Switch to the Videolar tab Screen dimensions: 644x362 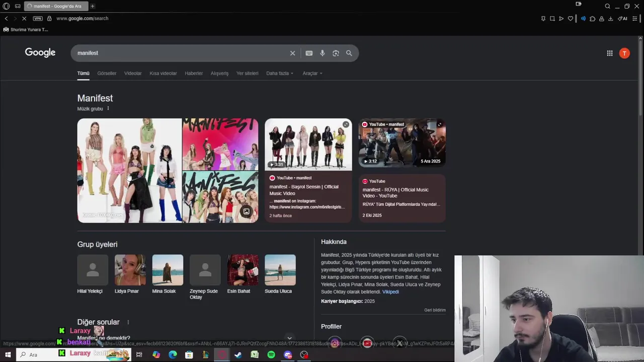(133, 73)
